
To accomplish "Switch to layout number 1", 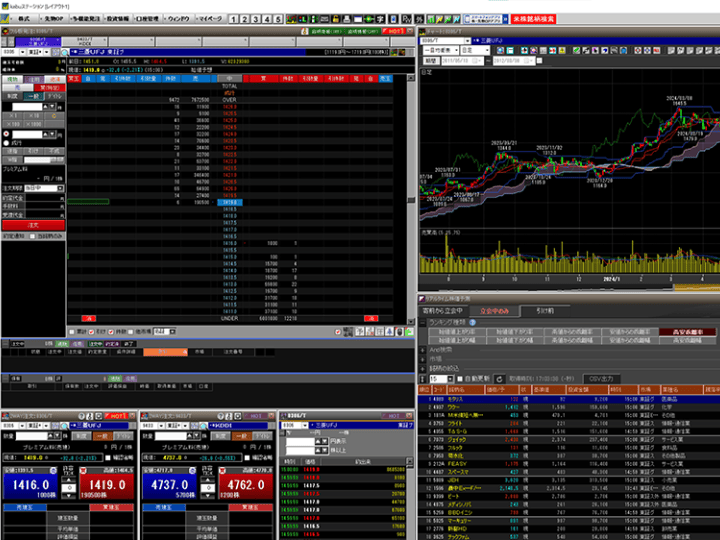I will (x=233, y=19).
